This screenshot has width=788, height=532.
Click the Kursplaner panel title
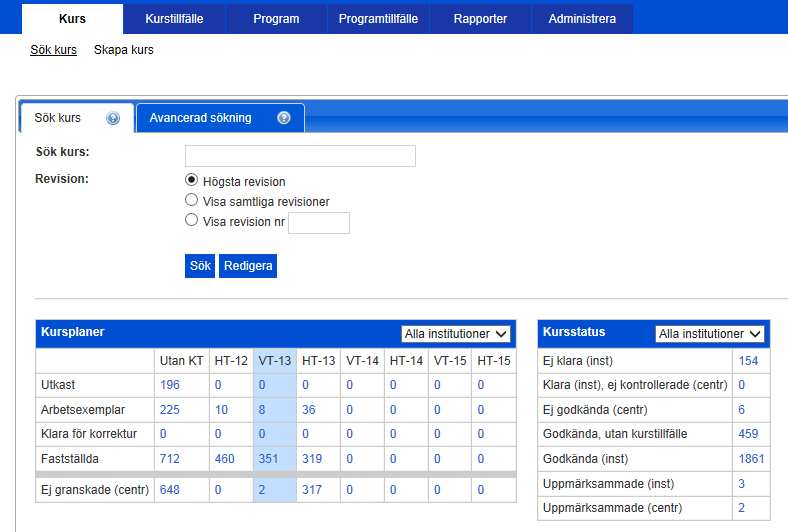click(x=72, y=332)
